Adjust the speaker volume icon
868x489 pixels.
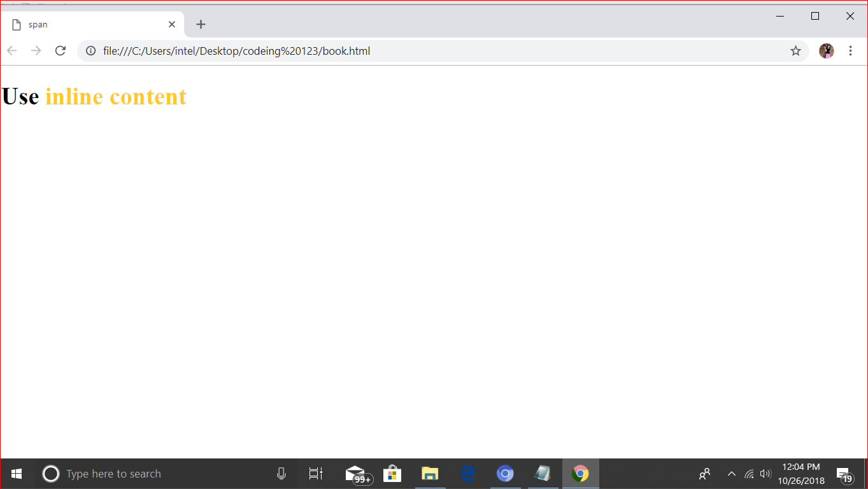pyautogui.click(x=765, y=474)
